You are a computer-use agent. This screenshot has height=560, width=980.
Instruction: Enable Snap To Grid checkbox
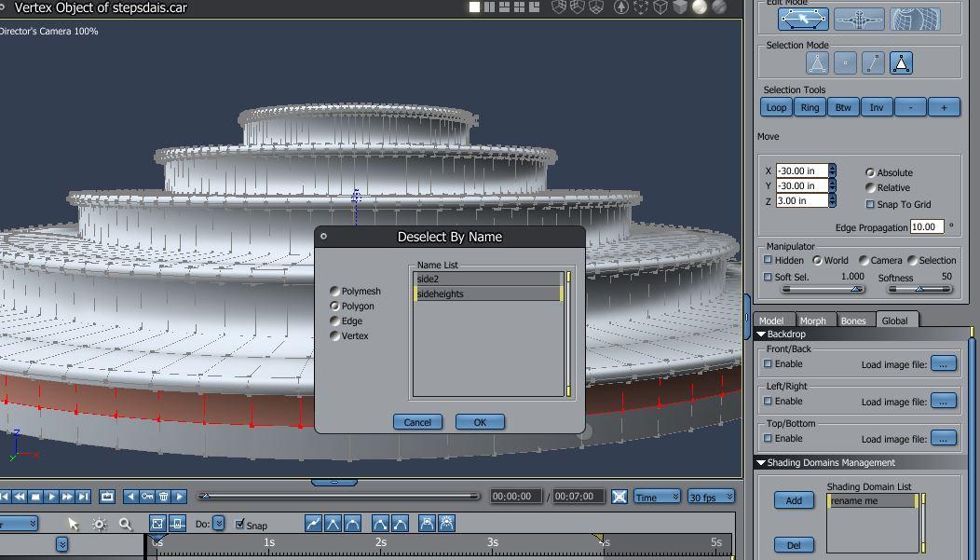[x=870, y=204]
